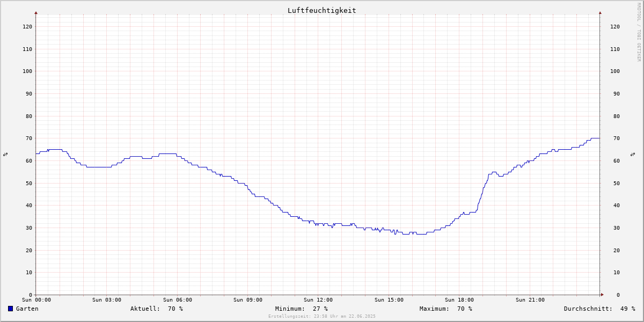Viewport: 644px width, 322px height.
Task: Select the "80" label on the right axis
Action: click(x=617, y=116)
